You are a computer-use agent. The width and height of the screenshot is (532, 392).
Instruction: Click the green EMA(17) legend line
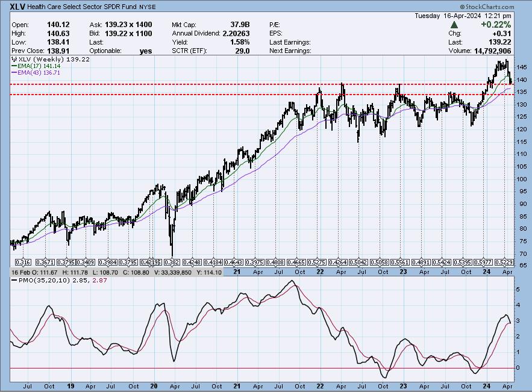pyautogui.click(x=14, y=66)
